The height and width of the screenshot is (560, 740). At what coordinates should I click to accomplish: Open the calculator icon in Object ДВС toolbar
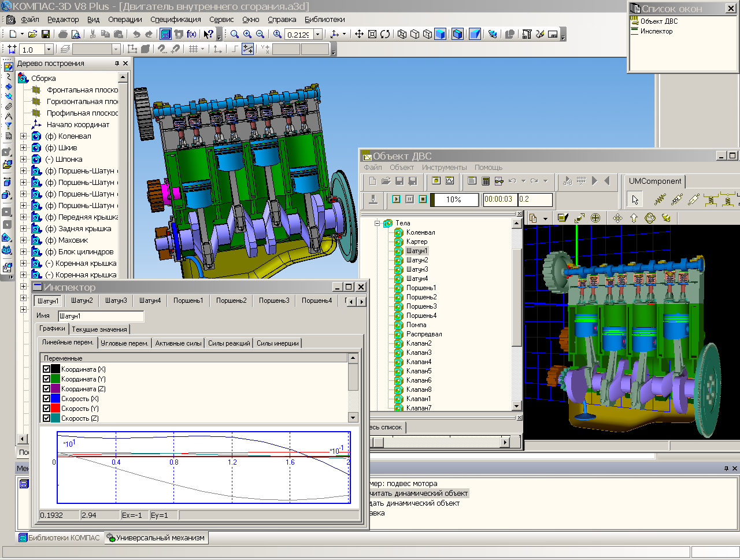tap(486, 181)
